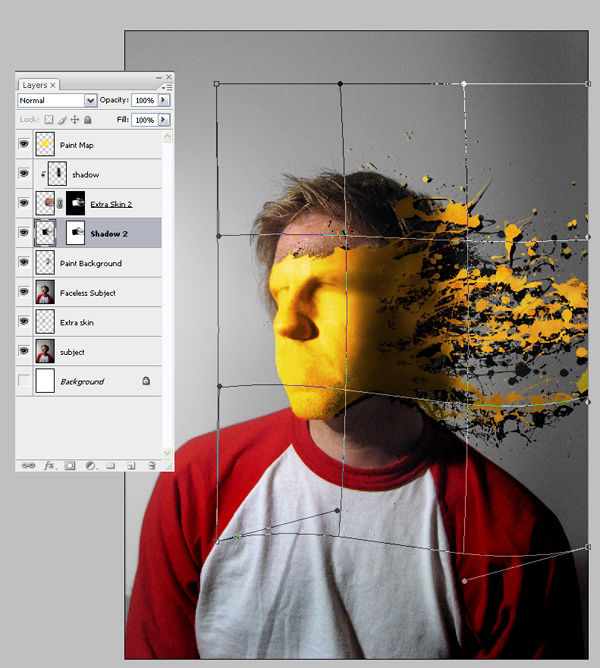
Task: Hide the Paint Map layer
Action: [x=24, y=144]
